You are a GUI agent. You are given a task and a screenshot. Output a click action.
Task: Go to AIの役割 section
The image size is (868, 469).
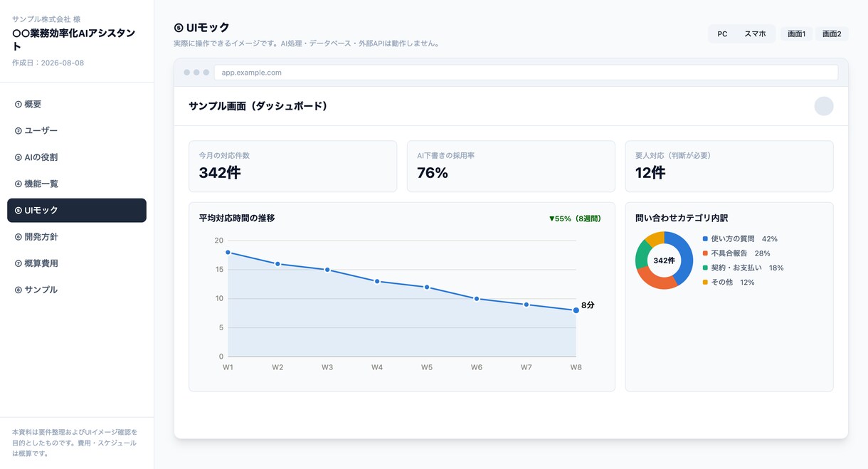pos(77,157)
